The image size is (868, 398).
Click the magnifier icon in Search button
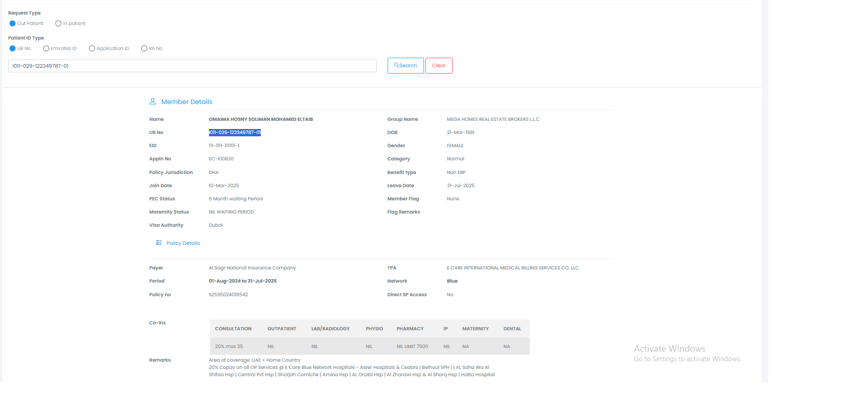[x=396, y=65]
